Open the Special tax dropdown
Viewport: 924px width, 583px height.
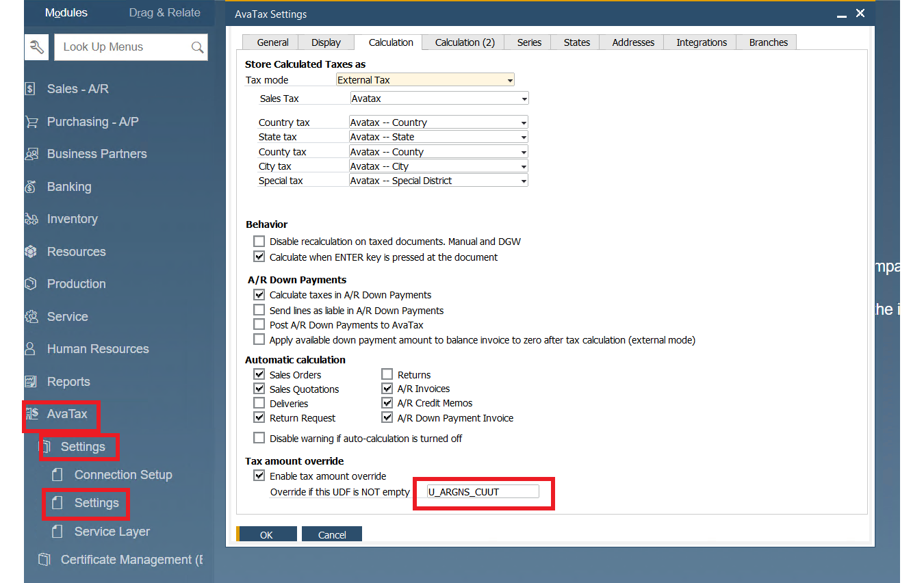point(524,181)
